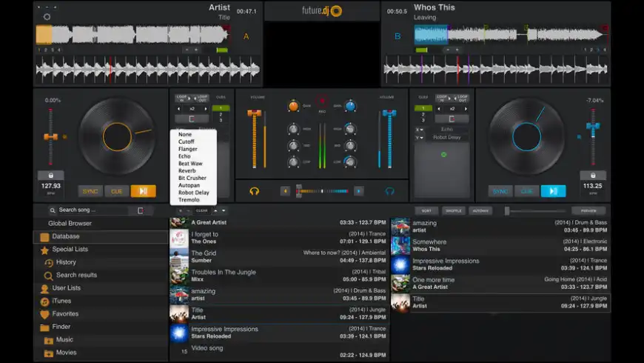Click the settings gear on deck A
The width and height of the screenshot is (644, 363).
47,16
